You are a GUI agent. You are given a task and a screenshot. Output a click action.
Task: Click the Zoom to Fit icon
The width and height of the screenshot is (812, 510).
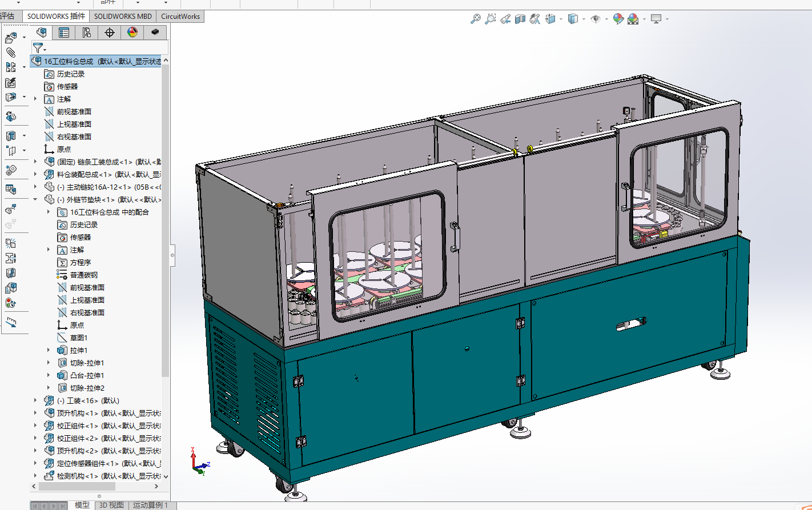(475, 19)
